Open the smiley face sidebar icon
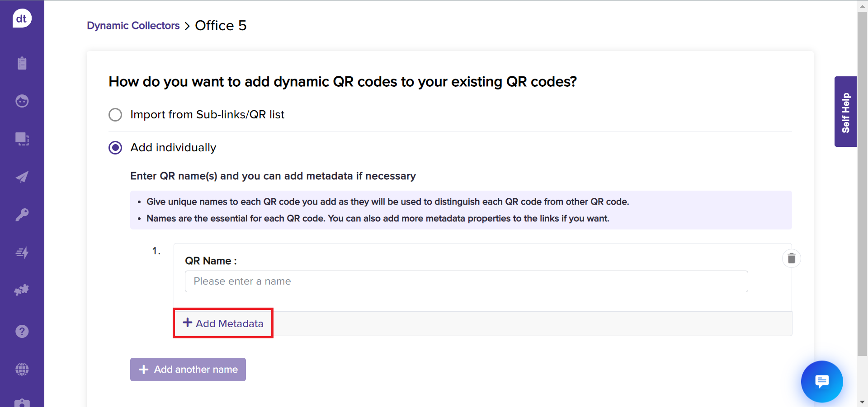The height and width of the screenshot is (407, 868). [22, 101]
